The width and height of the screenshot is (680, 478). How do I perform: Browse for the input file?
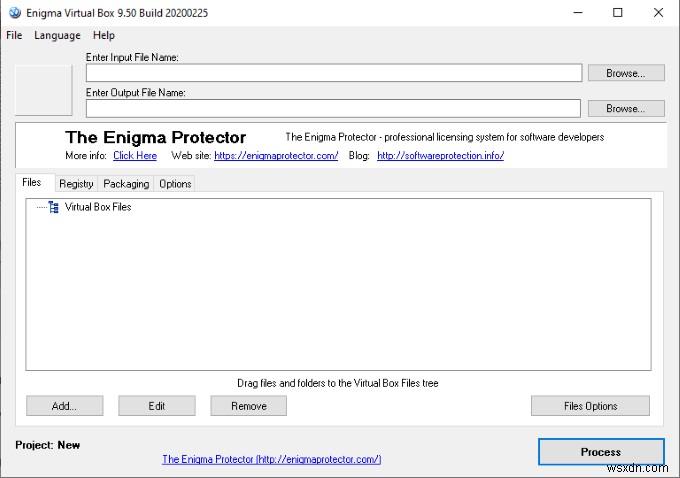click(x=625, y=73)
